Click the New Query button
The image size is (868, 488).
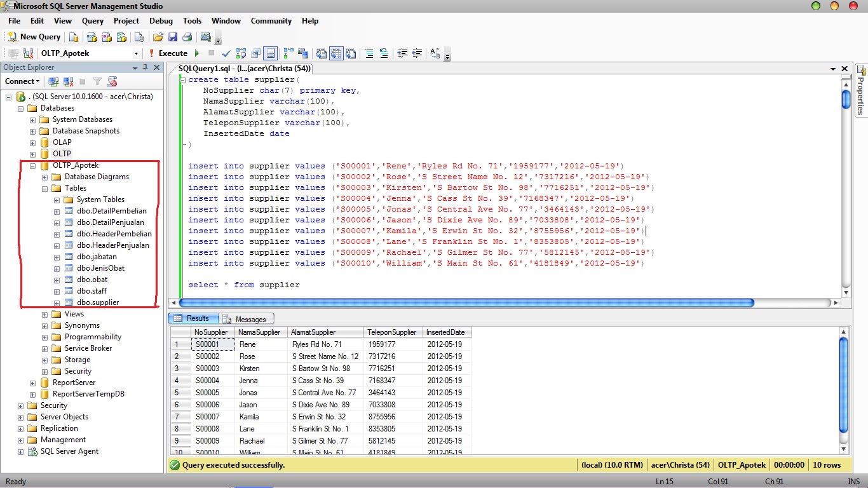pyautogui.click(x=34, y=37)
